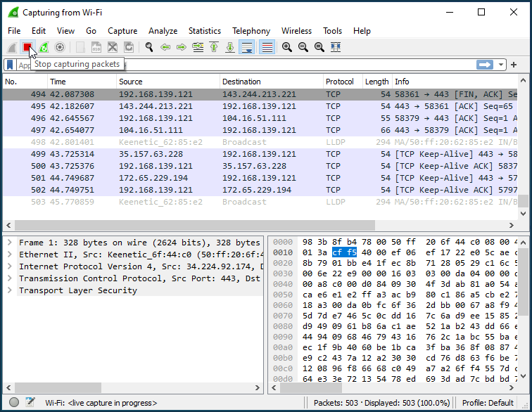Expand Ethernet II details row
Image resolution: width=532 pixels, height=412 pixels.
pos(10,255)
